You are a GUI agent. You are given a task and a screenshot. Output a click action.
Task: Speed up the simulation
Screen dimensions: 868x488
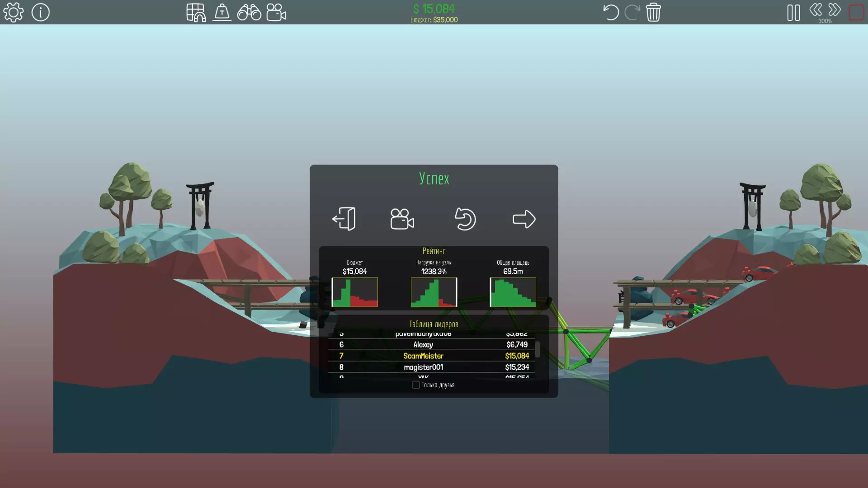click(835, 9)
